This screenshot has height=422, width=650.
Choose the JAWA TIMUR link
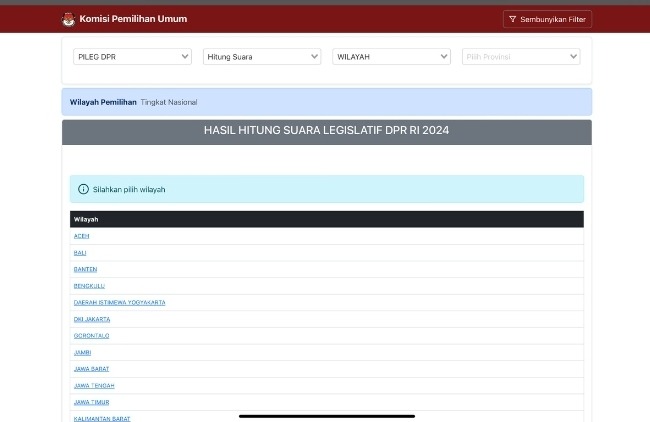click(91, 402)
